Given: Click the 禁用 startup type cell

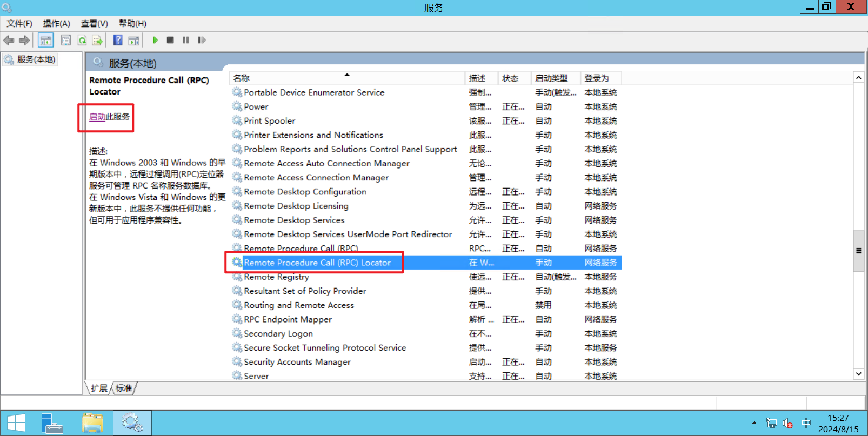Looking at the screenshot, I should (x=543, y=305).
